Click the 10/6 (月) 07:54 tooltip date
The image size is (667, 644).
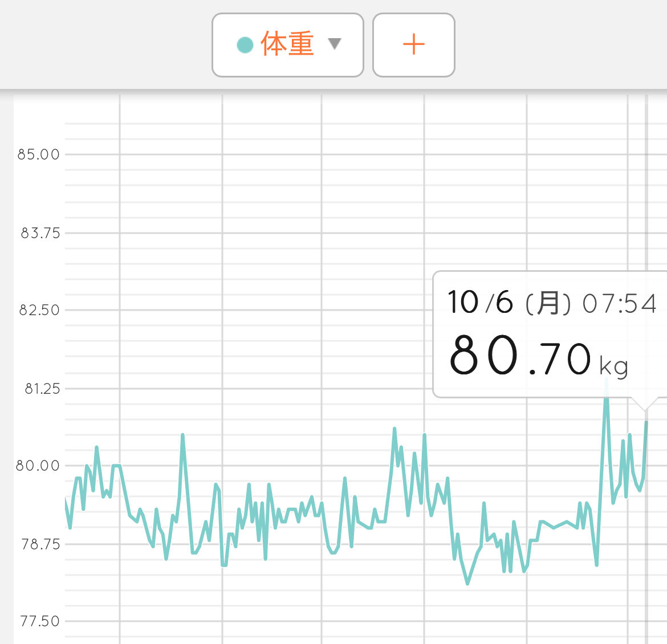click(551, 303)
